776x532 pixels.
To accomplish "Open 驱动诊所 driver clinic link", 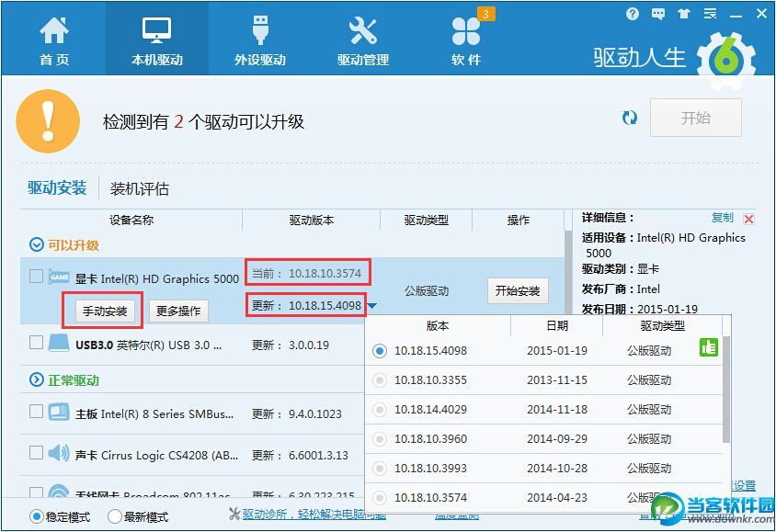I will pyautogui.click(x=314, y=515).
